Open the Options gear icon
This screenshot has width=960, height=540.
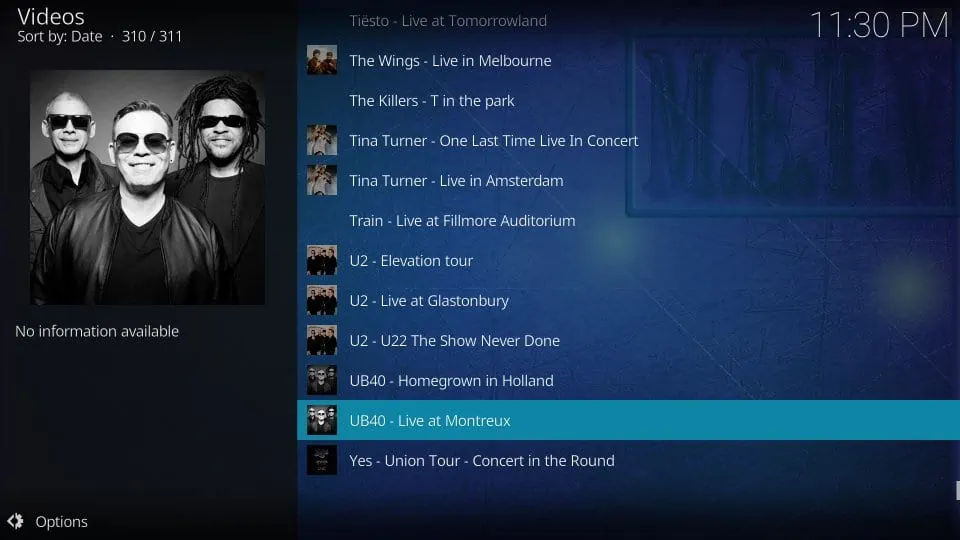(15, 521)
